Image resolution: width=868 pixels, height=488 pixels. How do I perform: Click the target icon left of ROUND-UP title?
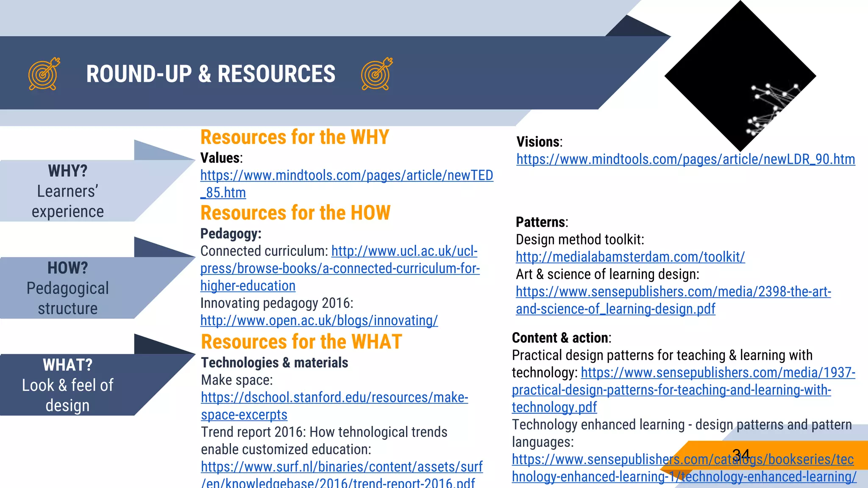pos(44,74)
